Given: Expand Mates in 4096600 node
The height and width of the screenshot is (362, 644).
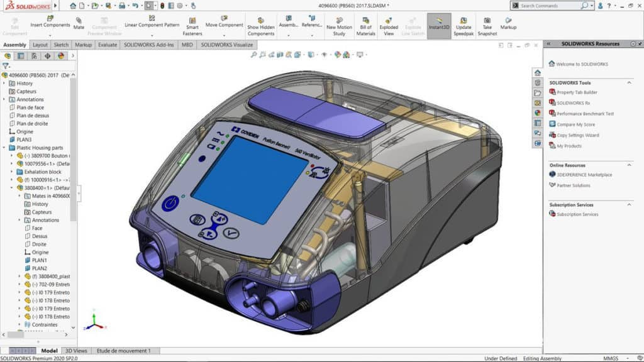Looking at the screenshot, I should tap(19, 196).
